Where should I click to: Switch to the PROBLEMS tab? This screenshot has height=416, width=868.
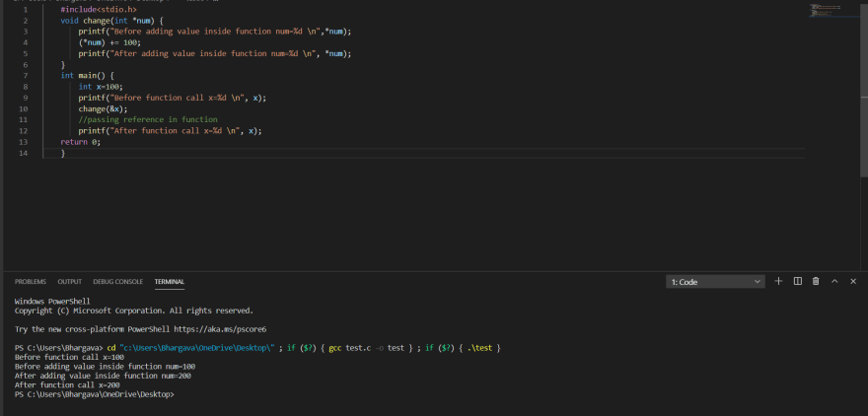click(31, 282)
